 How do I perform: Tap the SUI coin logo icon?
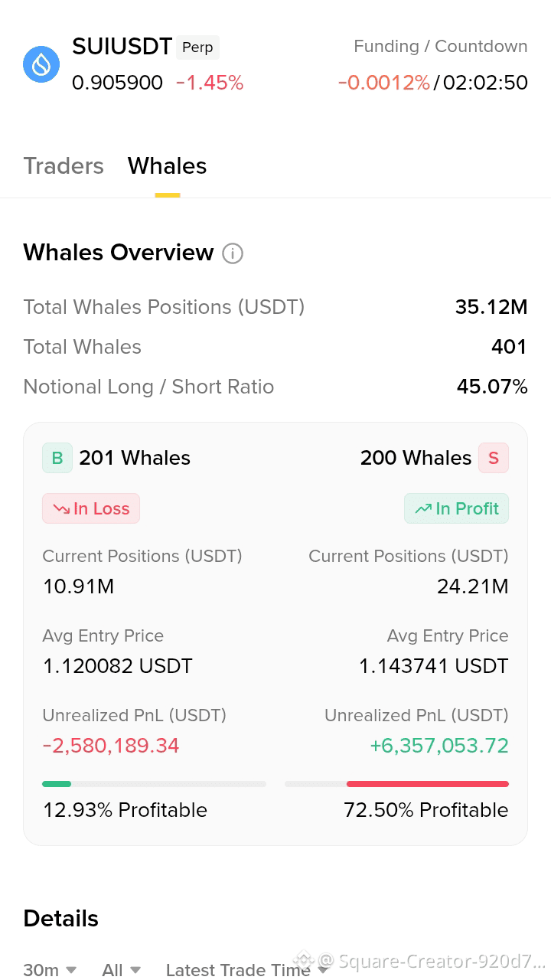(x=41, y=64)
